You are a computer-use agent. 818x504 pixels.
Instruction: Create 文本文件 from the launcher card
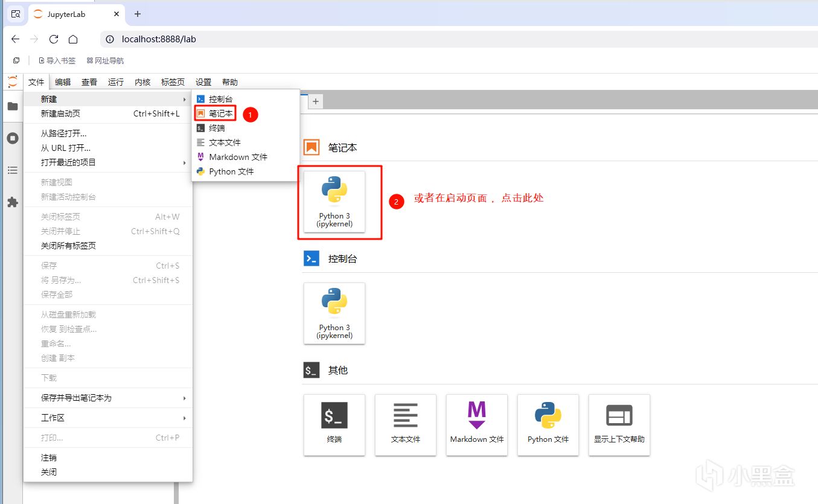tap(406, 425)
